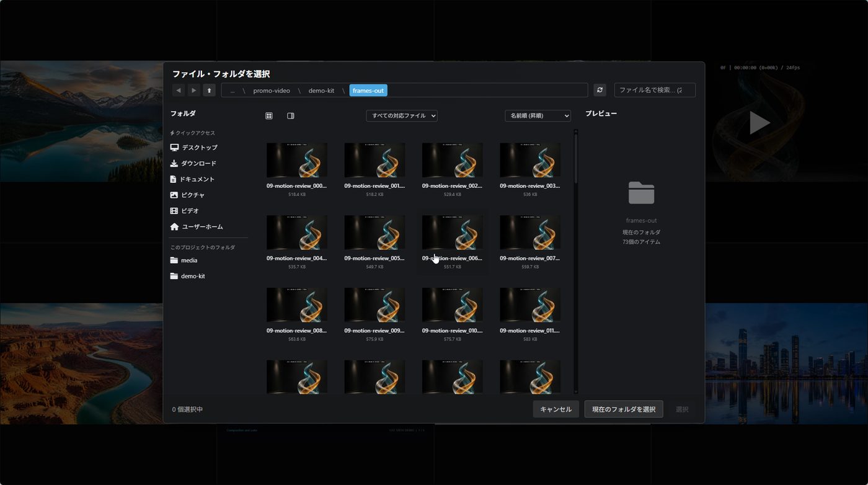The image size is (868, 485).
Task: Open the すべての対応ファイル file type dropdown
Action: coord(402,116)
